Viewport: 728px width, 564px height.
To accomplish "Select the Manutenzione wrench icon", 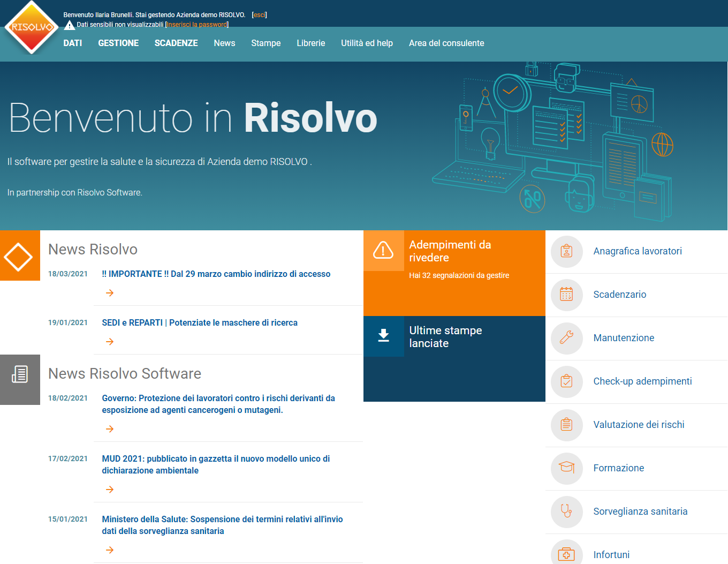I will tap(566, 339).
